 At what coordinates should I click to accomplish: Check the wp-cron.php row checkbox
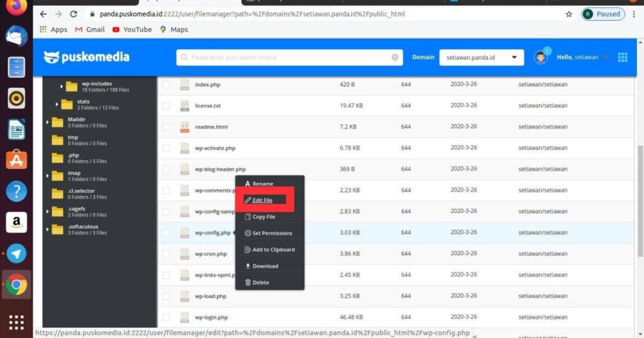(x=166, y=254)
